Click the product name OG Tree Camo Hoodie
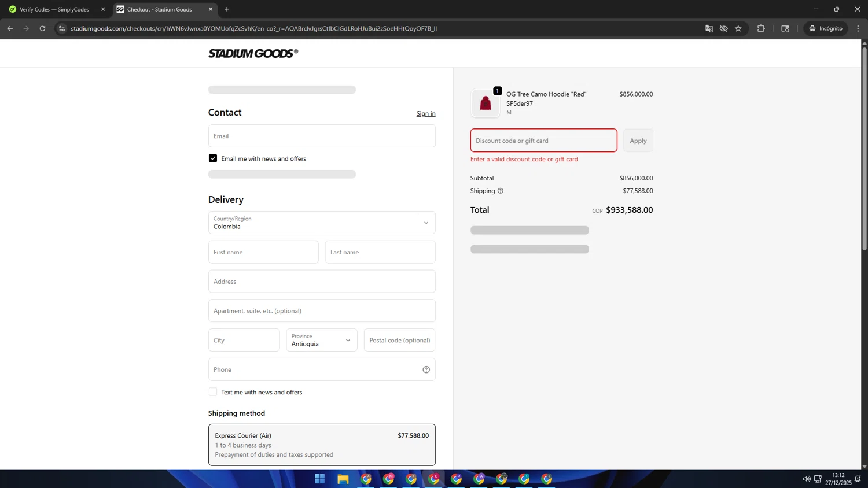This screenshot has width=868, height=488. point(546,94)
